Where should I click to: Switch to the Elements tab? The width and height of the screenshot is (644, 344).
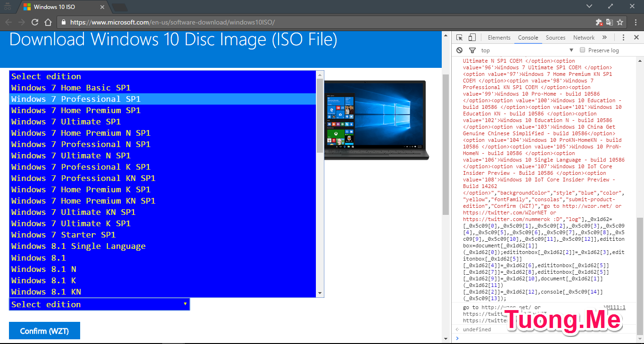tap(499, 38)
